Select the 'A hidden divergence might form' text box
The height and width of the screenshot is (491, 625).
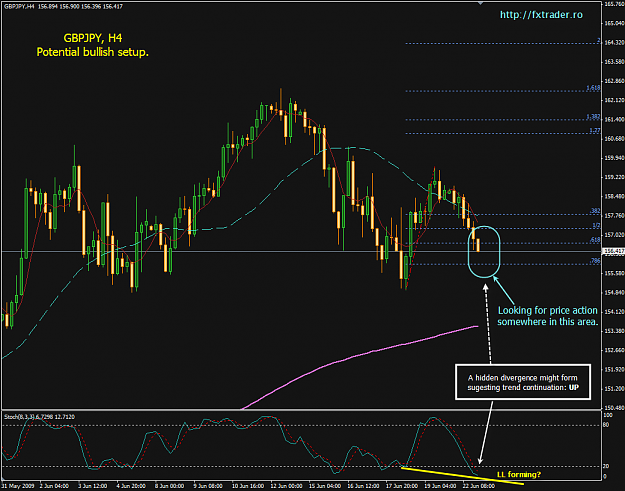pyautogui.click(x=523, y=382)
